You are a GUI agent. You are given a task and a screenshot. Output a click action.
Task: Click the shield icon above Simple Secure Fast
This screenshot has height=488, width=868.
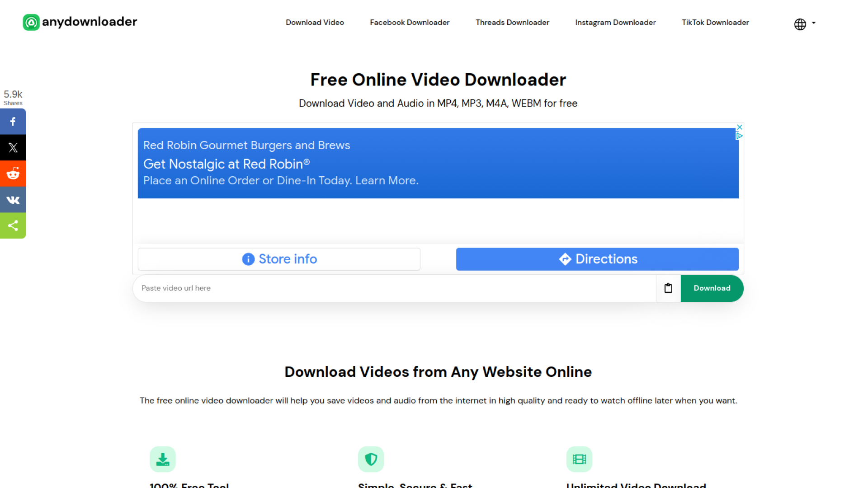point(371,459)
